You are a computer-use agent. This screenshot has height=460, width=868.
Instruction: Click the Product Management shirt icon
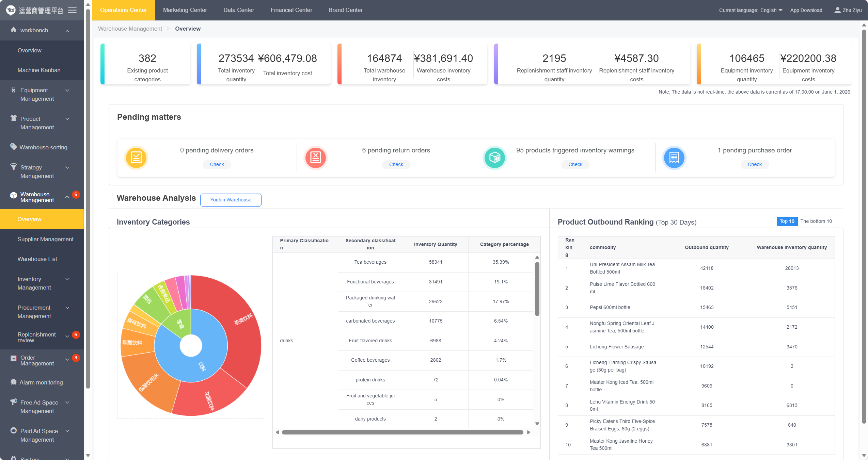tap(13, 118)
